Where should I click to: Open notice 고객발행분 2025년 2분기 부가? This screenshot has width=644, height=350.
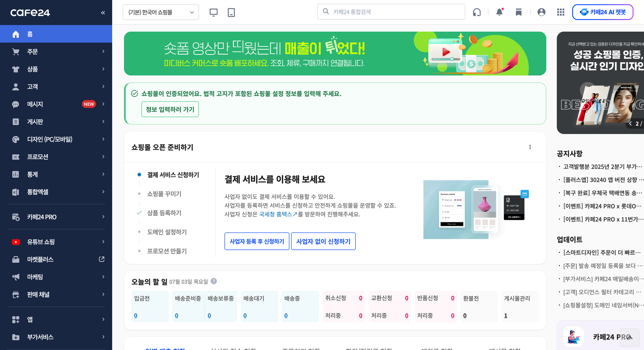(x=603, y=167)
